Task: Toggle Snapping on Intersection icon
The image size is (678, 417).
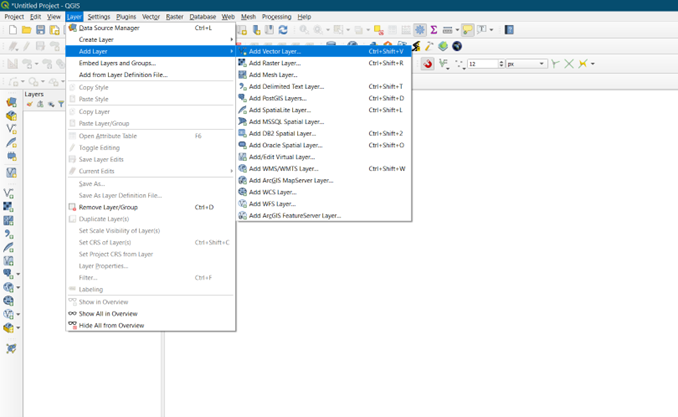Action: coord(569,64)
